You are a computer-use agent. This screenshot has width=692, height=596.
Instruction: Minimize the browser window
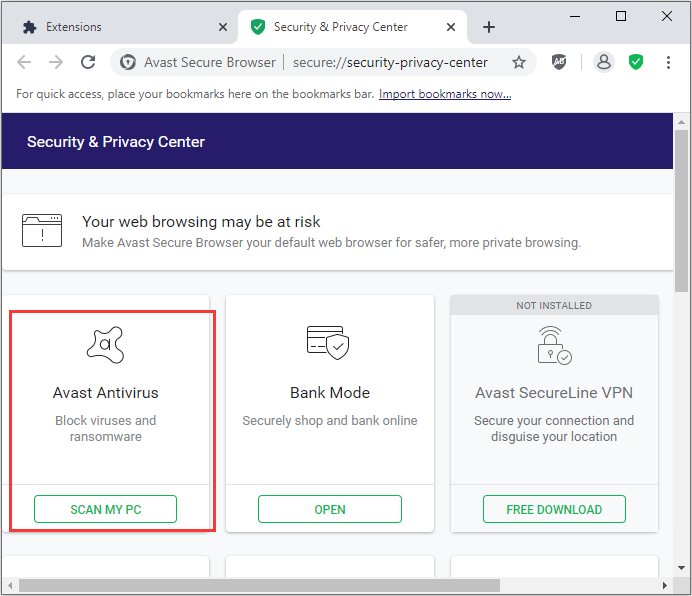click(575, 16)
